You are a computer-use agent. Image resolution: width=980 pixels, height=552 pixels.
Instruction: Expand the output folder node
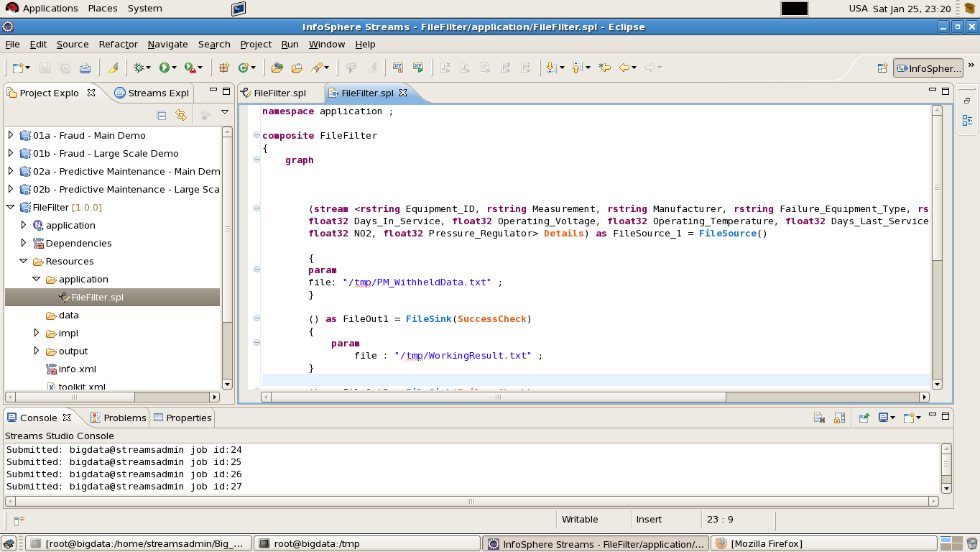pos(37,351)
